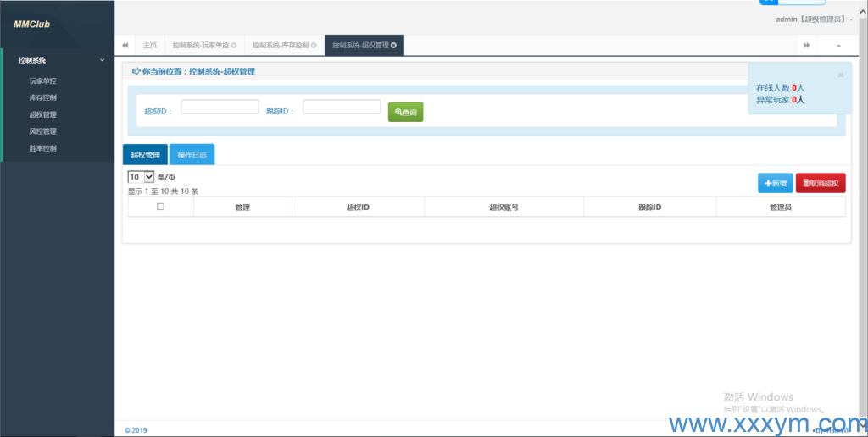Viewport: 868px width, 437px height.
Task: Switch to the 操作日志 tab
Action: click(x=192, y=155)
